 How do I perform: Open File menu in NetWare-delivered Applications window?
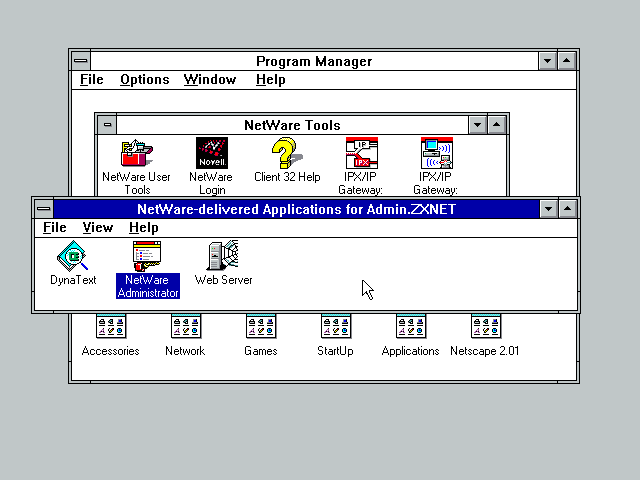[x=54, y=227]
